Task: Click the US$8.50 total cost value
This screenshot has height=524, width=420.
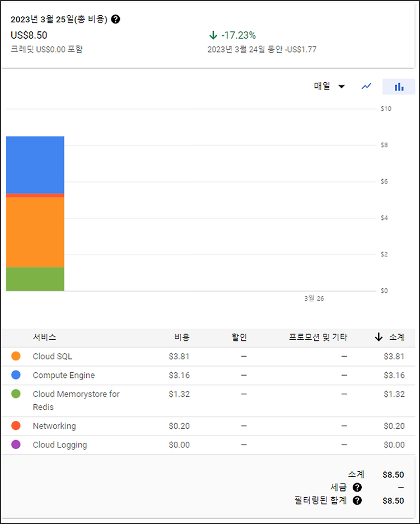Action: (29, 35)
